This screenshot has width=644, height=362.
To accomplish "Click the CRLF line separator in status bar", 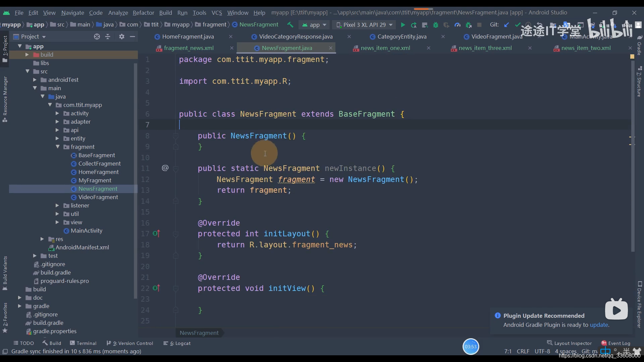I will [523, 351].
